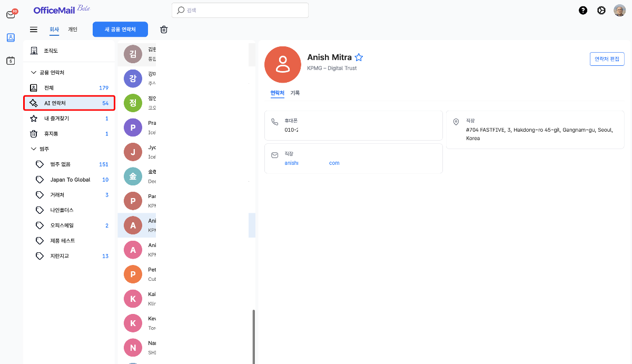Open the calendar icon in left rail

(x=11, y=61)
